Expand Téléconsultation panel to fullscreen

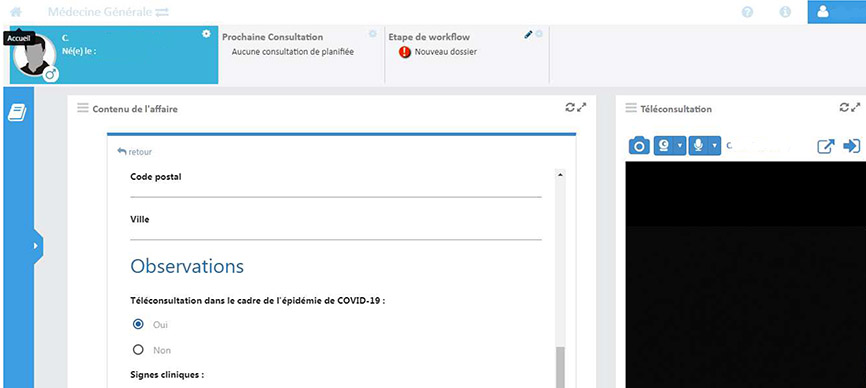(x=856, y=108)
